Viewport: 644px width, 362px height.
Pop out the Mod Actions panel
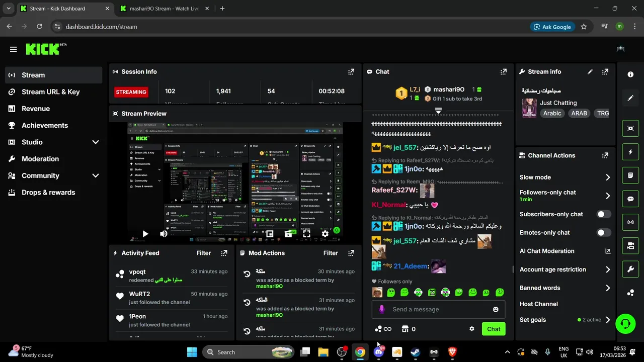click(351, 253)
